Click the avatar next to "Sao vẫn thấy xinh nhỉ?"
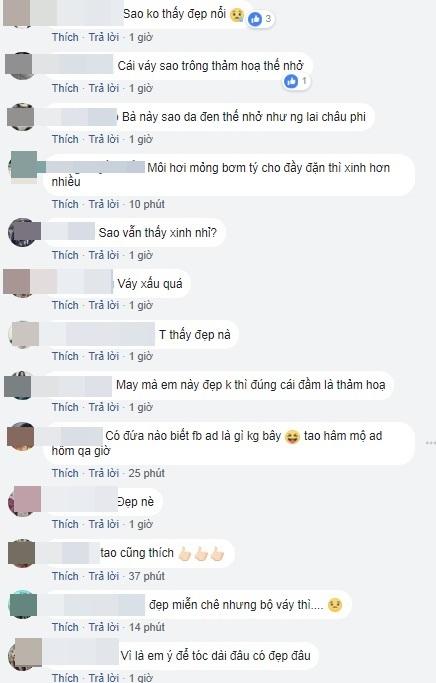This screenshot has width=436, height=683. click(23, 233)
